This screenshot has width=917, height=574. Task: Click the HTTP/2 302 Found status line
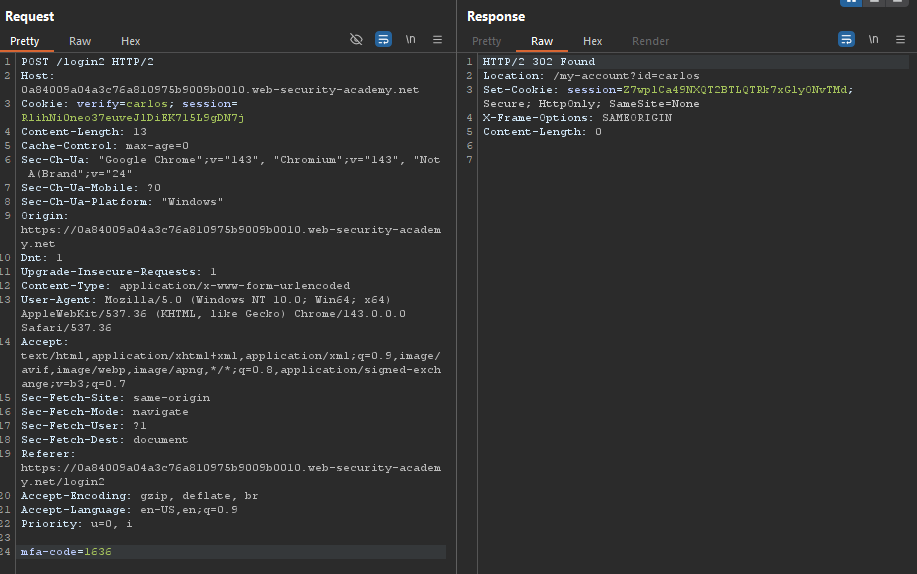[x=539, y=61]
